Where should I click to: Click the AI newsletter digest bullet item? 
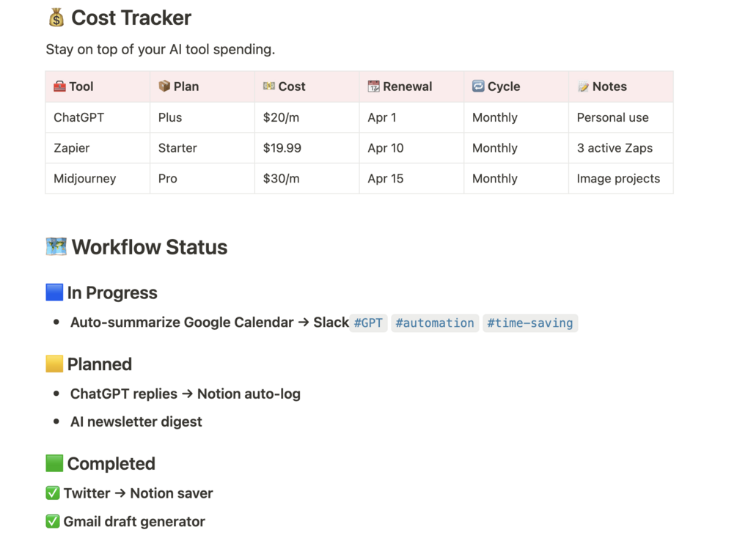click(x=136, y=422)
